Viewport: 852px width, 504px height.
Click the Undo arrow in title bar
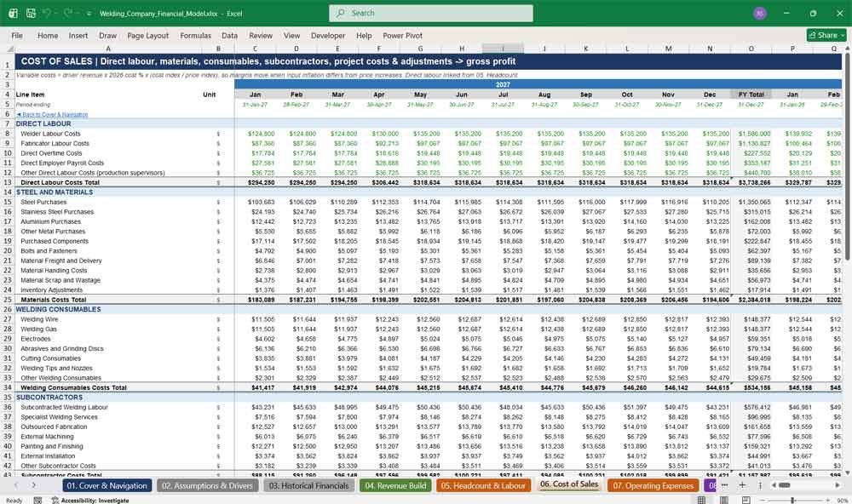[x=47, y=13]
